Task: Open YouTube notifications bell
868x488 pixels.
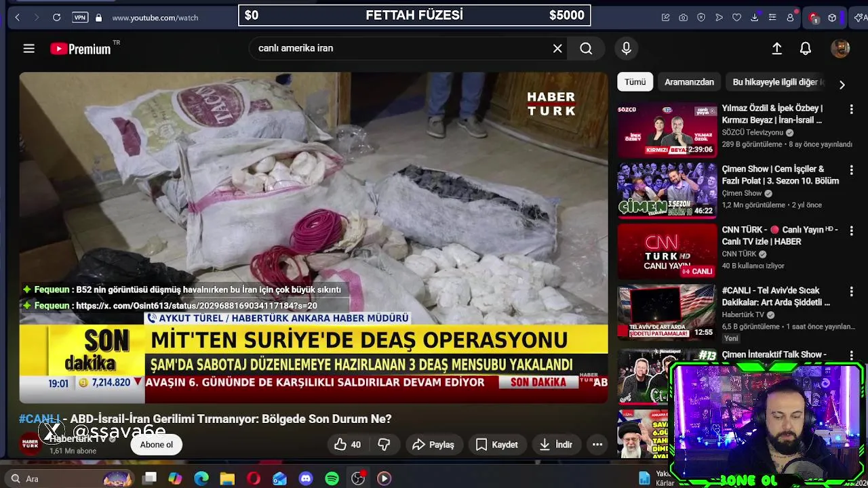Action: point(806,48)
